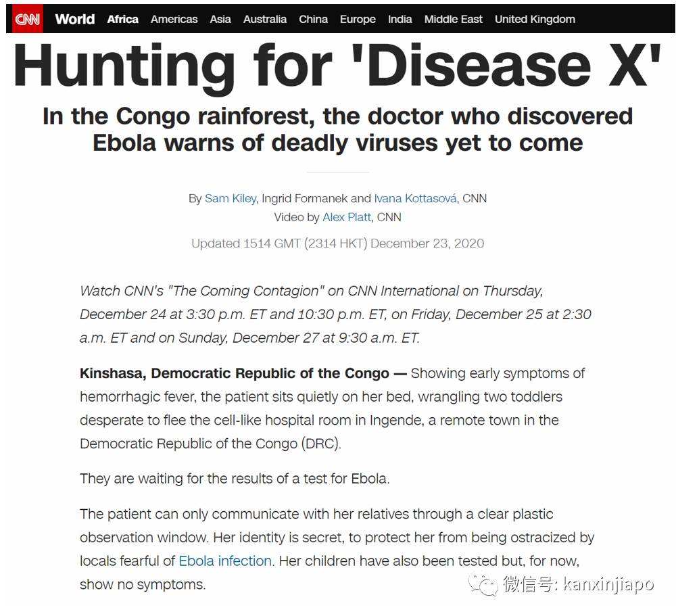
Task: Open the Middle East section
Action: coord(453,19)
